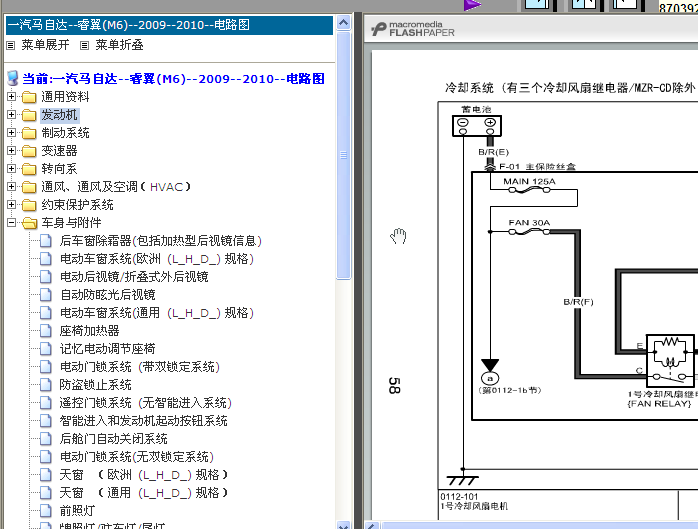Open 电动后视镜/折叠式外后视镜 document

click(134, 277)
